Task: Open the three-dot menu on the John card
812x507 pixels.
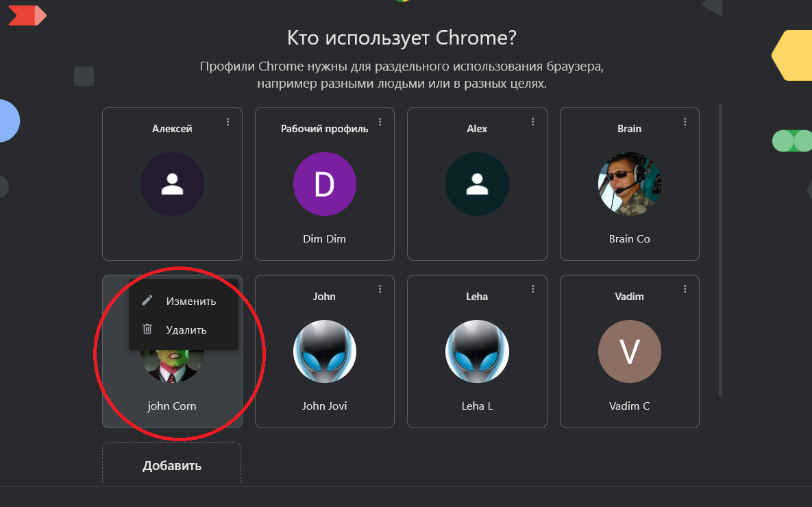Action: pos(380,289)
